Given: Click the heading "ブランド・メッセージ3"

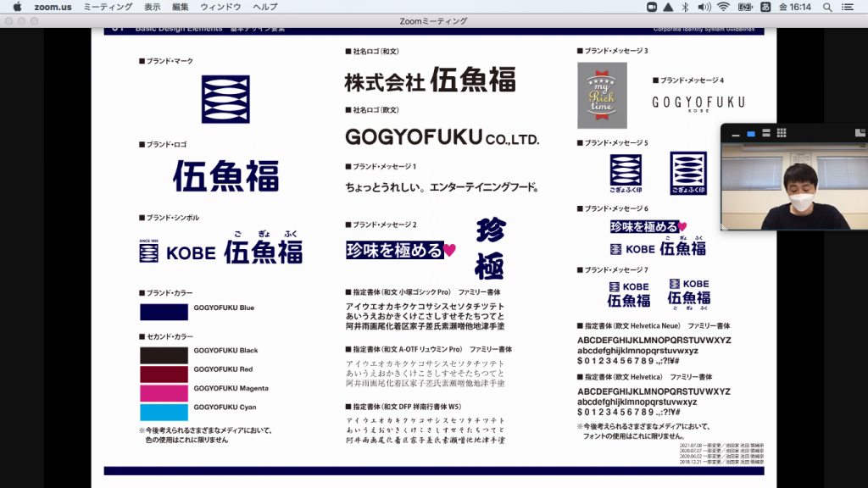Looking at the screenshot, I should (x=613, y=51).
